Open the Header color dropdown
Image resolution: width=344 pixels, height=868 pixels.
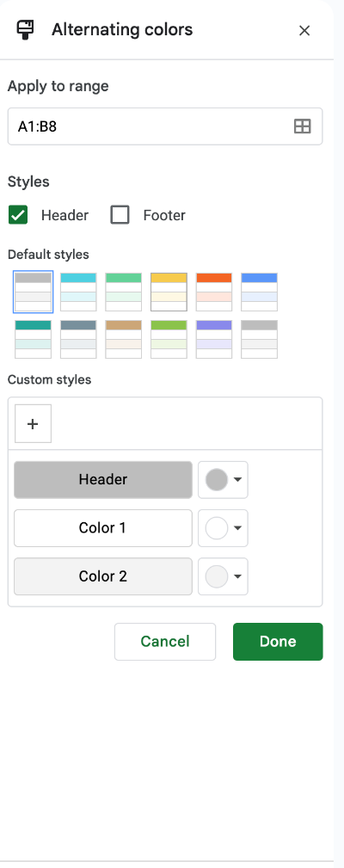pos(223,480)
